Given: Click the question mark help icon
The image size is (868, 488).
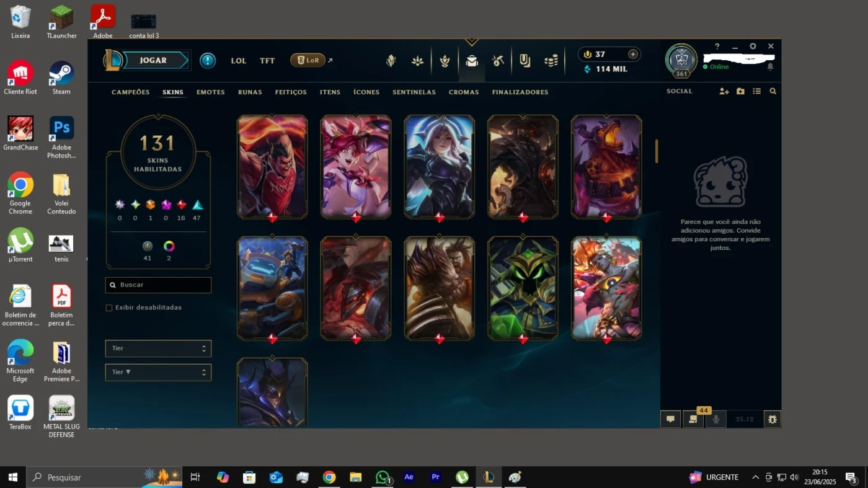Looking at the screenshot, I should tap(717, 47).
